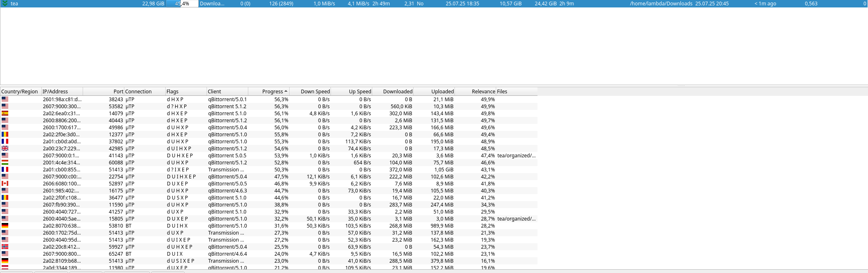Click the US flag for peer 2600:4040:727...
Screen dimensions: 868x273
coord(5,211)
